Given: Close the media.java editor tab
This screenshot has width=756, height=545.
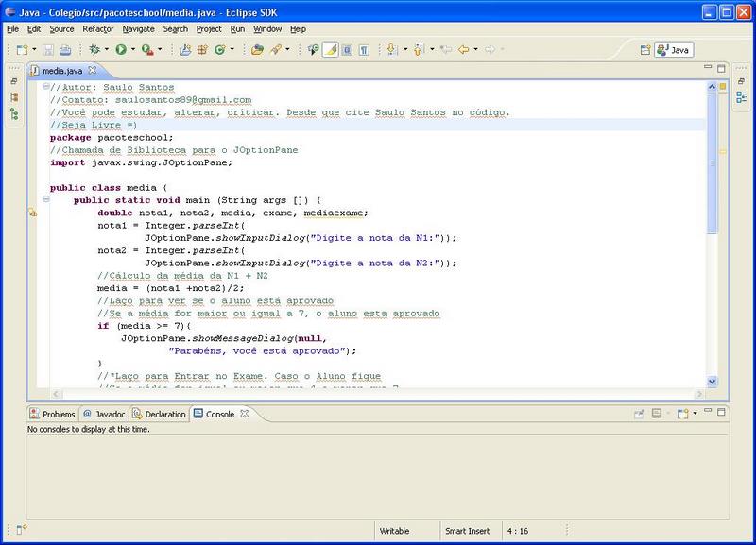Looking at the screenshot, I should tap(92, 70).
